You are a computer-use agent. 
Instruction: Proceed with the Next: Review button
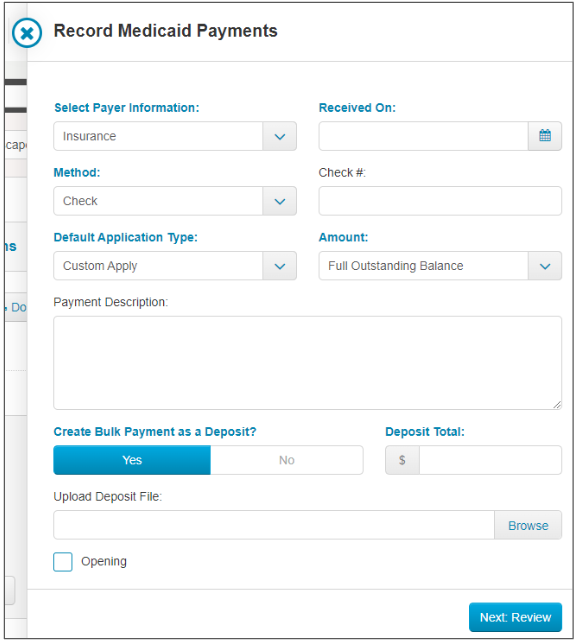[x=516, y=617]
